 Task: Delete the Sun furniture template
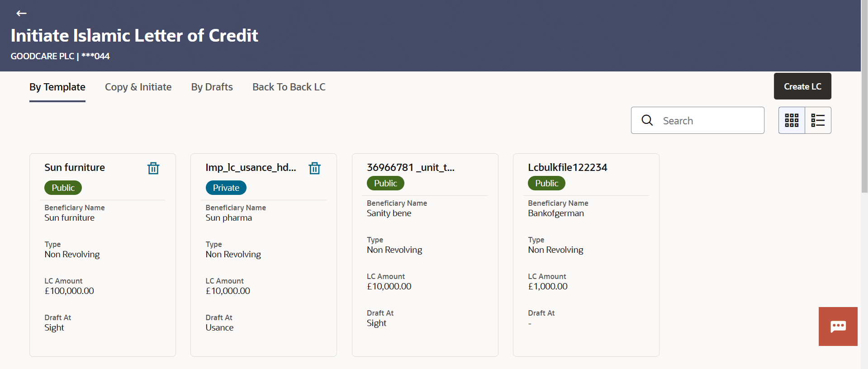(153, 168)
